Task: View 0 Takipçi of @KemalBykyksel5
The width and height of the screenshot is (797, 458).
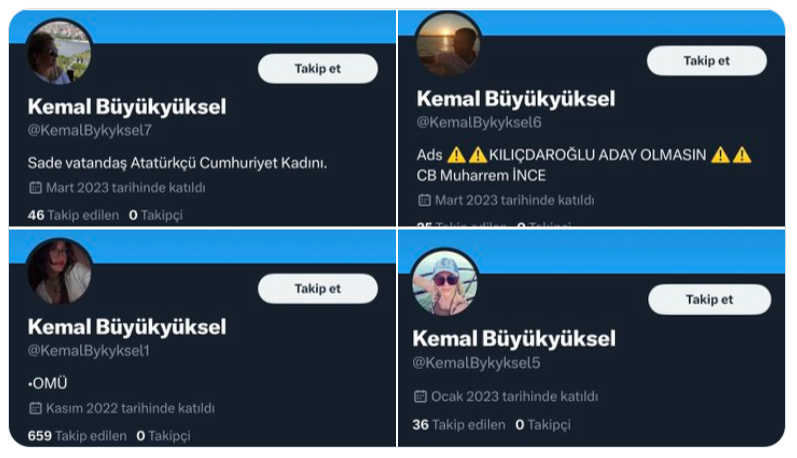Action: pos(542,424)
